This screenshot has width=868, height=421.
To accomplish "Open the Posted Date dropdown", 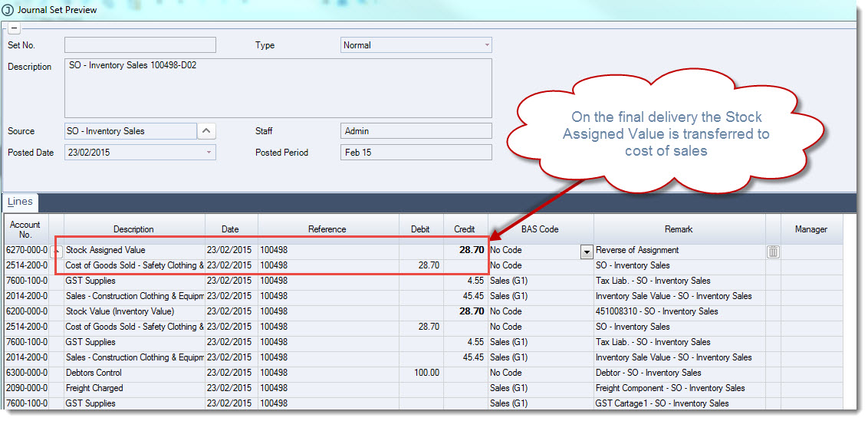I will click(x=209, y=153).
